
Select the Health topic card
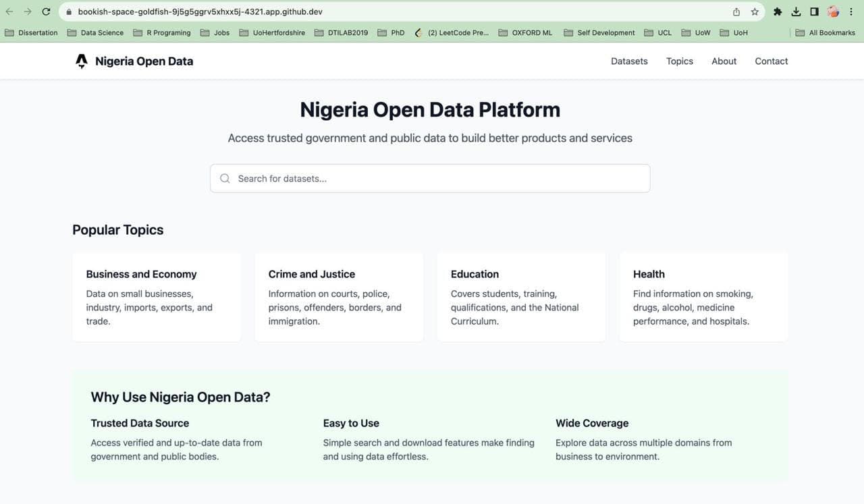[703, 296]
